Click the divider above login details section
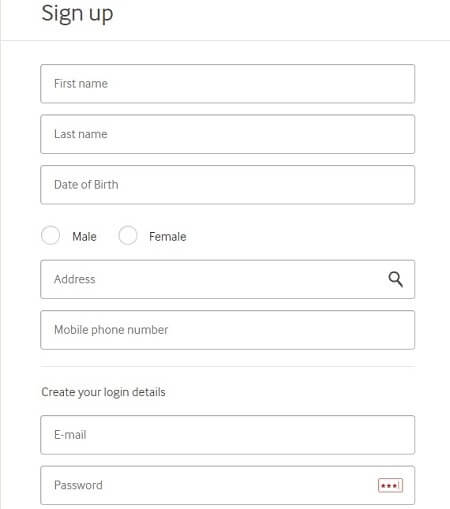Screen dimensions: 450x509 [228, 366]
